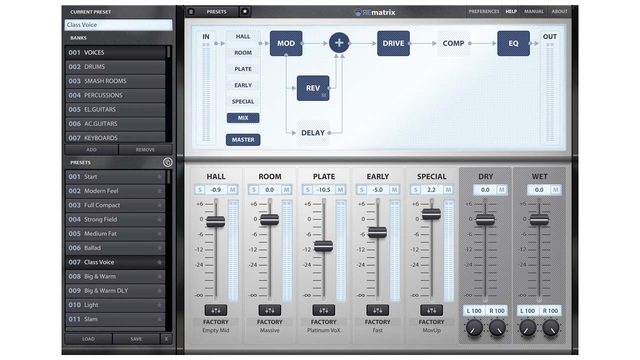The image size is (640, 360).
Task: Click the Class Voice current preset field
Action: [118, 25]
